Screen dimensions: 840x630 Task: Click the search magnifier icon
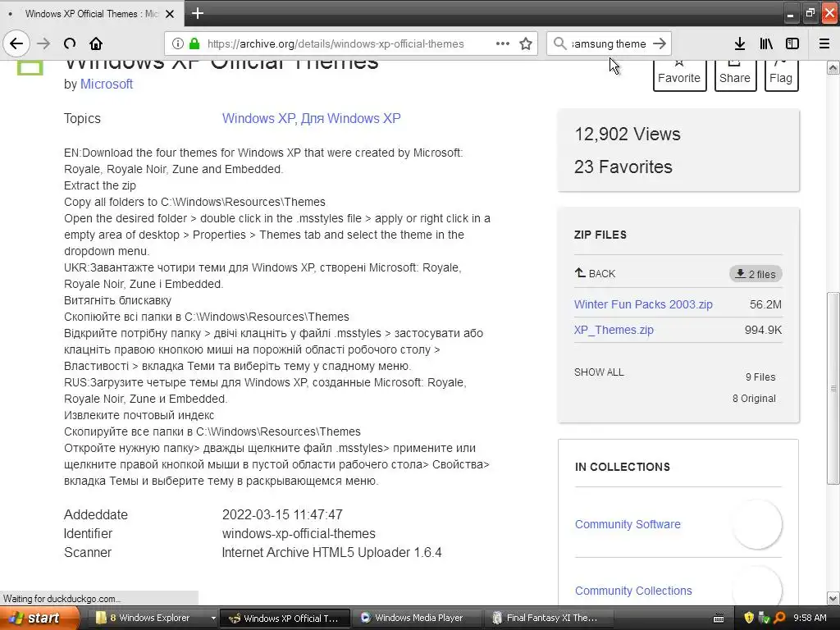point(559,43)
